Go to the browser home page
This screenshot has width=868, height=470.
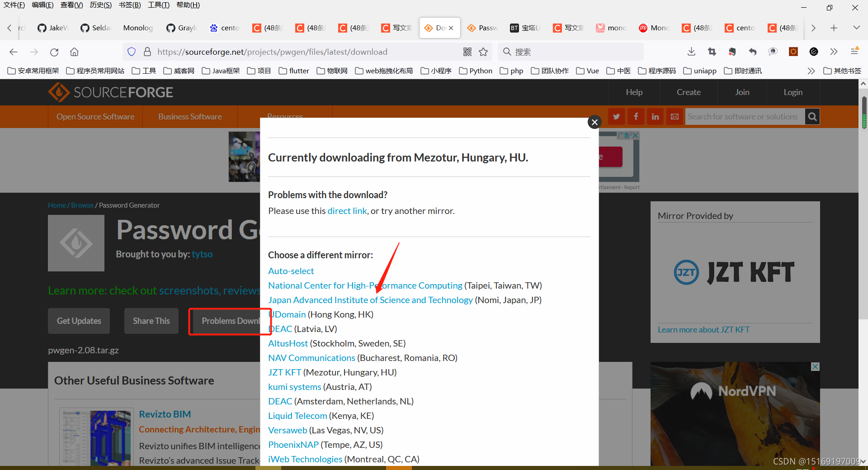pyautogui.click(x=74, y=52)
